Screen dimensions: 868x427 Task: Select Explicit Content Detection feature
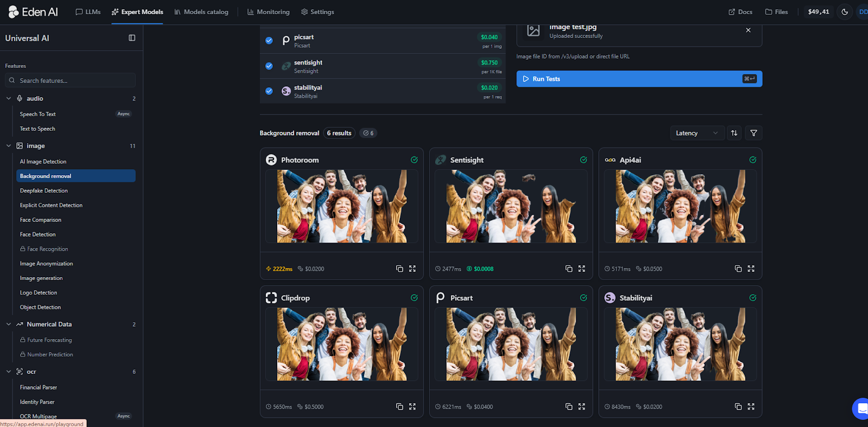(52, 206)
